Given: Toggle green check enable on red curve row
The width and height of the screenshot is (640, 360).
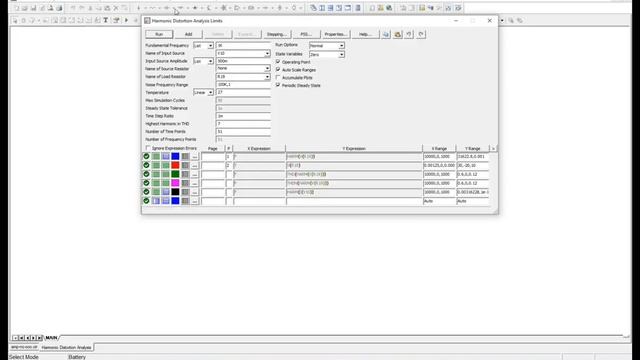Looking at the screenshot, I should 146,165.
